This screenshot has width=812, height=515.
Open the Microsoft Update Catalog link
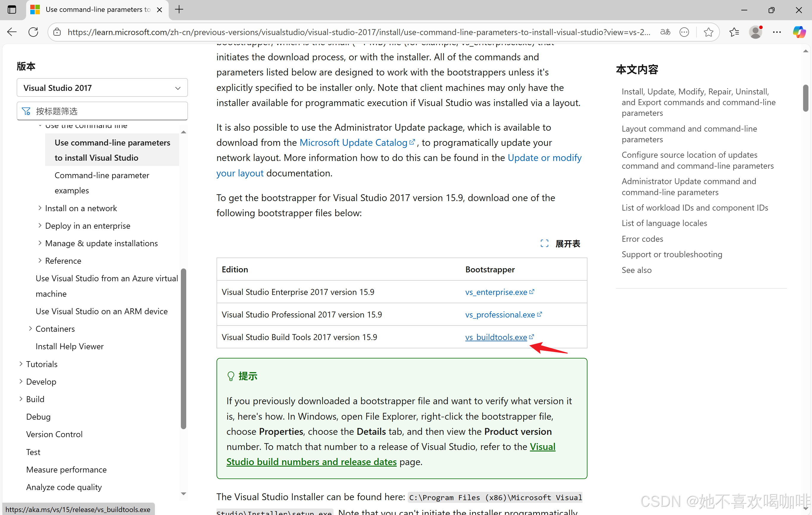[353, 142]
